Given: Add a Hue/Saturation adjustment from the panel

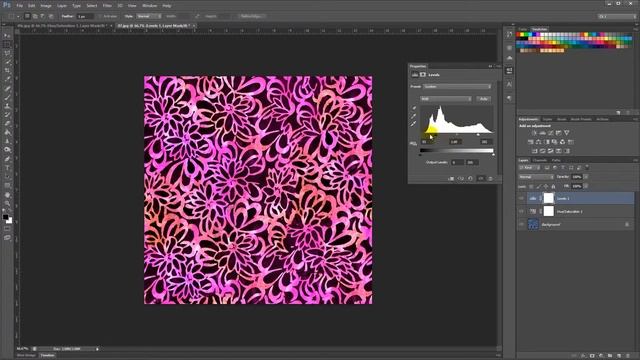Looking at the screenshot, I should pos(531,142).
